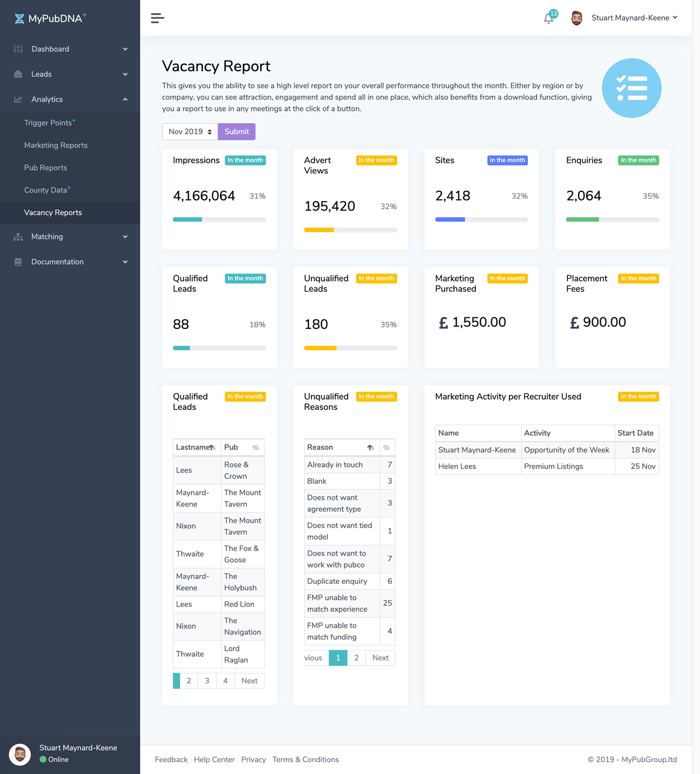
Task: Collapse the Analytics menu section
Action: (x=125, y=99)
